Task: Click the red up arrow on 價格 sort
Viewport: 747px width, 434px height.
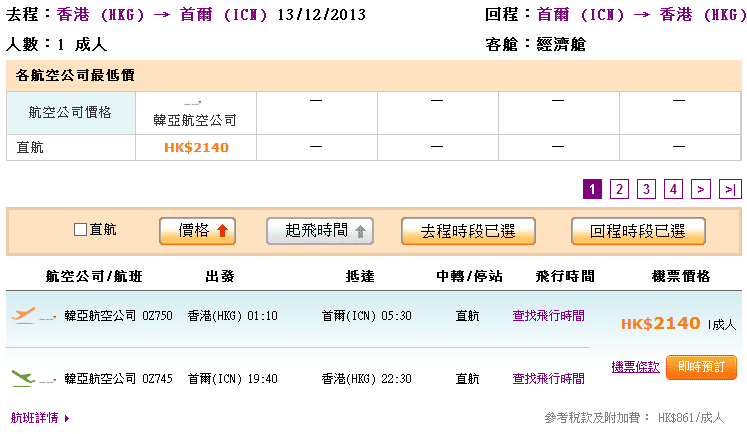Action: (x=222, y=231)
